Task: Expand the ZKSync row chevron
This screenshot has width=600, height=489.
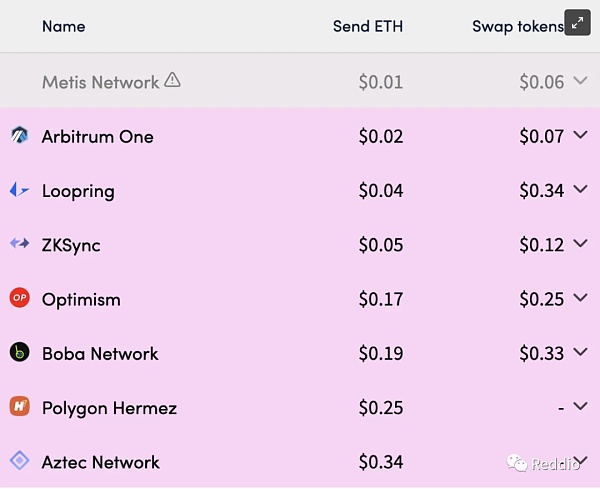Action: coord(580,243)
